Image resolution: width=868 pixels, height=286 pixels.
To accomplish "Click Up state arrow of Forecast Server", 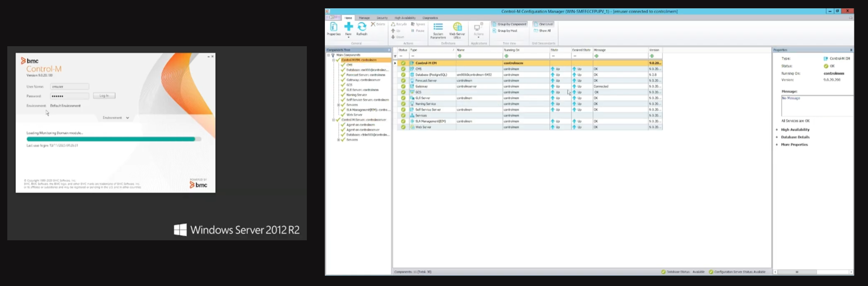I will click(553, 80).
